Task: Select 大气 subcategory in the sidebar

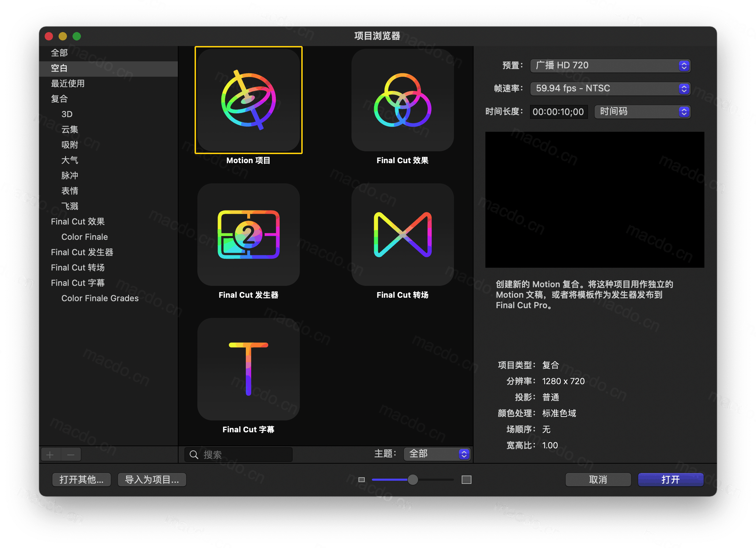Action: click(108, 160)
